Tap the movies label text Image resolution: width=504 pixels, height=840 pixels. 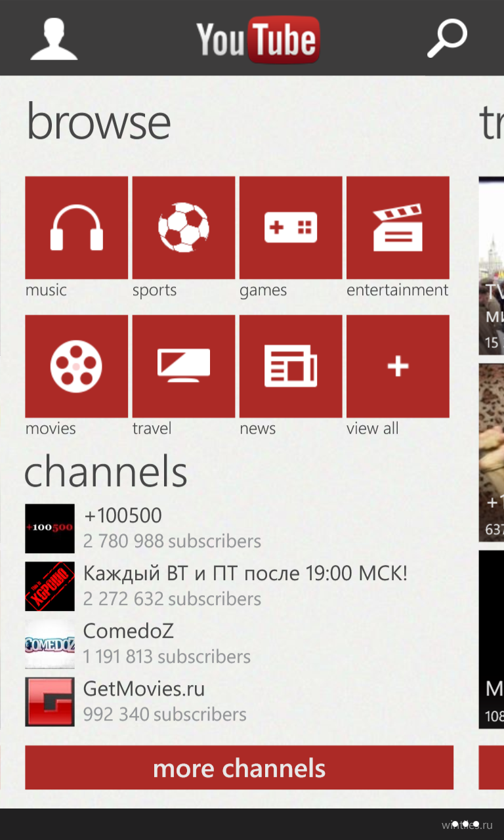[x=51, y=429]
